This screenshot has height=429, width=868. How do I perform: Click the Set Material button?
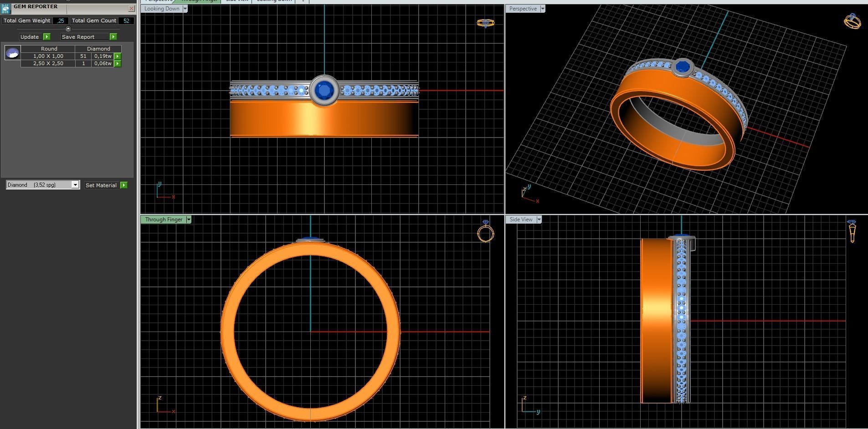[102, 185]
